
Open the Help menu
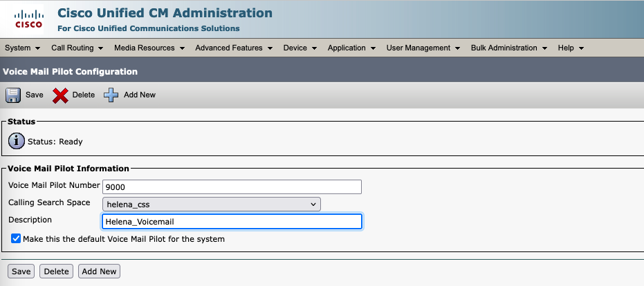point(571,48)
